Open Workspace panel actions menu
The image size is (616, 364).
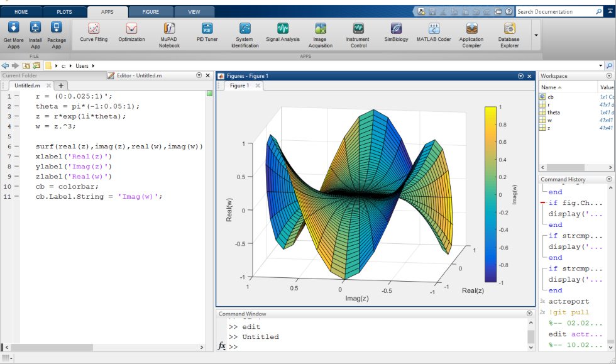coord(609,75)
